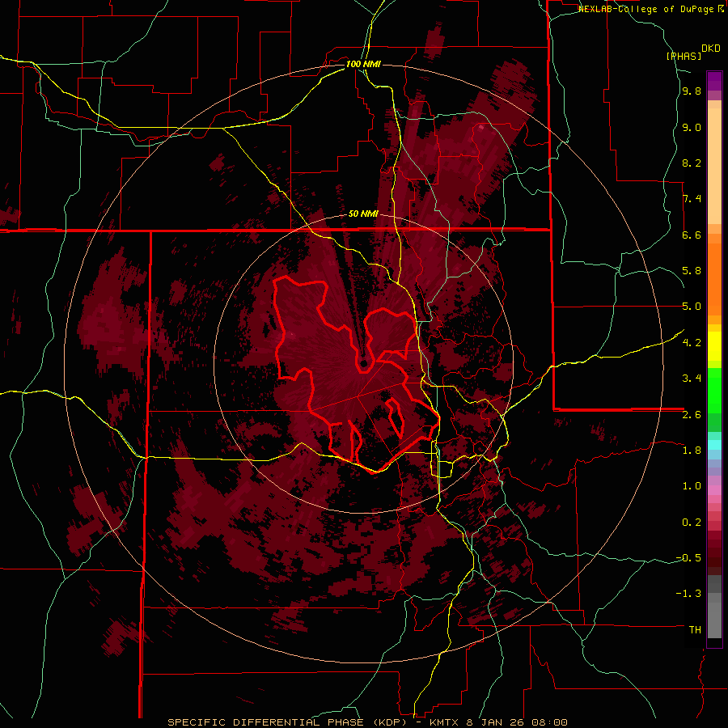The image size is (728, 728).
Task: Click the 2.6 value on the scale
Action: tap(692, 414)
